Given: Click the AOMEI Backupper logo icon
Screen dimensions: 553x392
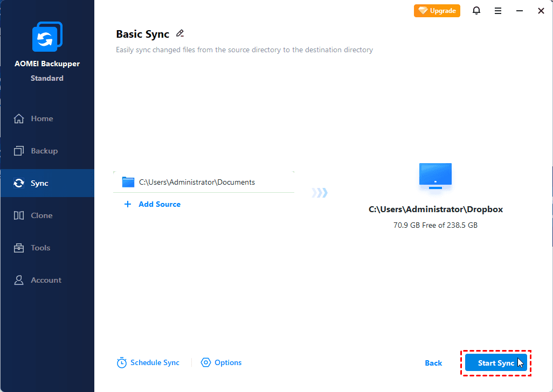Looking at the screenshot, I should tap(47, 38).
